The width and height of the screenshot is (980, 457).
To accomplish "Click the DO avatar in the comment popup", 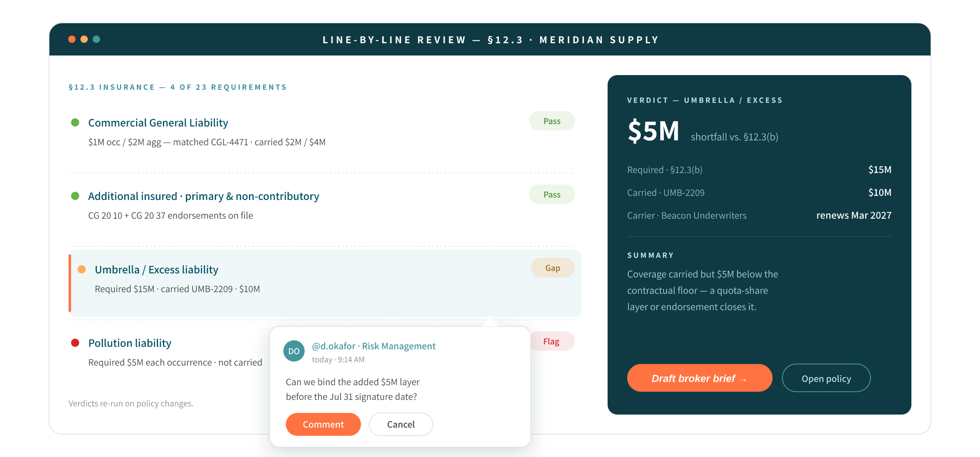I will click(294, 351).
